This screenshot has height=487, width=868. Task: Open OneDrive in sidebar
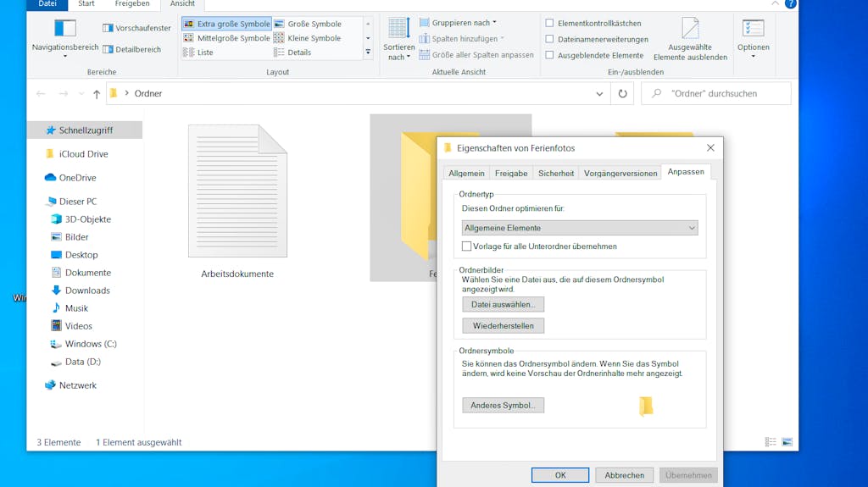(70, 178)
